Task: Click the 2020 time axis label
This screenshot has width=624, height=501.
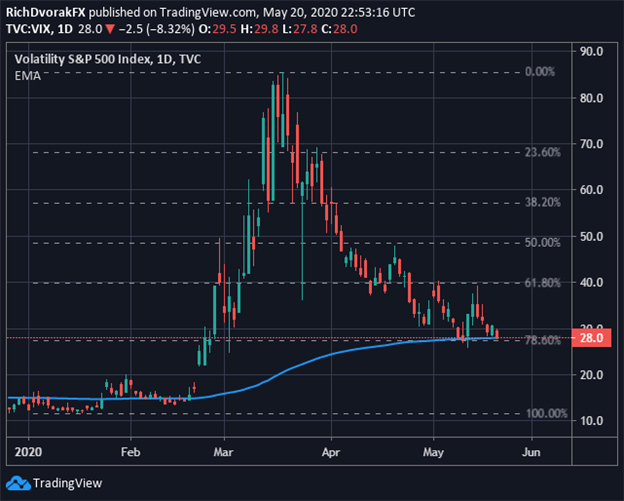Action: point(28,452)
